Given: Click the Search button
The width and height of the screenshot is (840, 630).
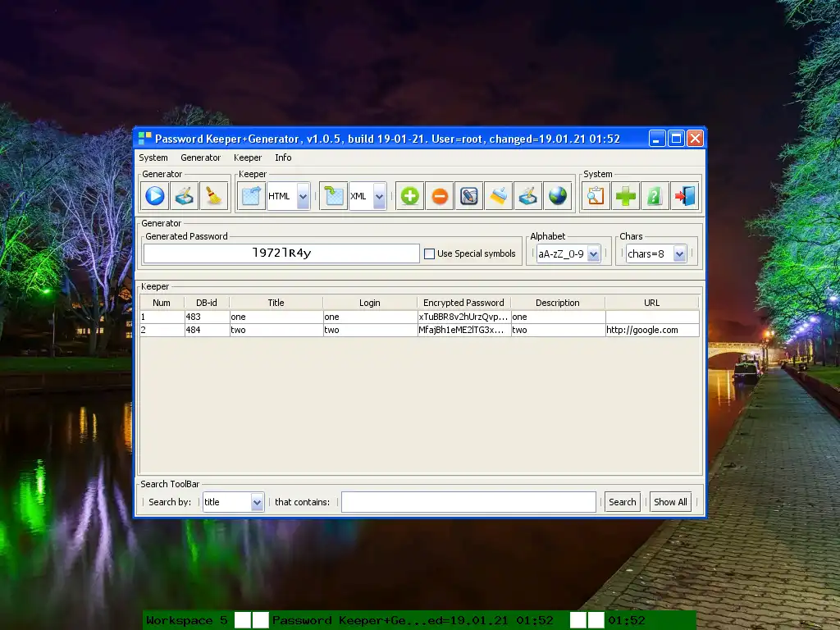Looking at the screenshot, I should 622,502.
